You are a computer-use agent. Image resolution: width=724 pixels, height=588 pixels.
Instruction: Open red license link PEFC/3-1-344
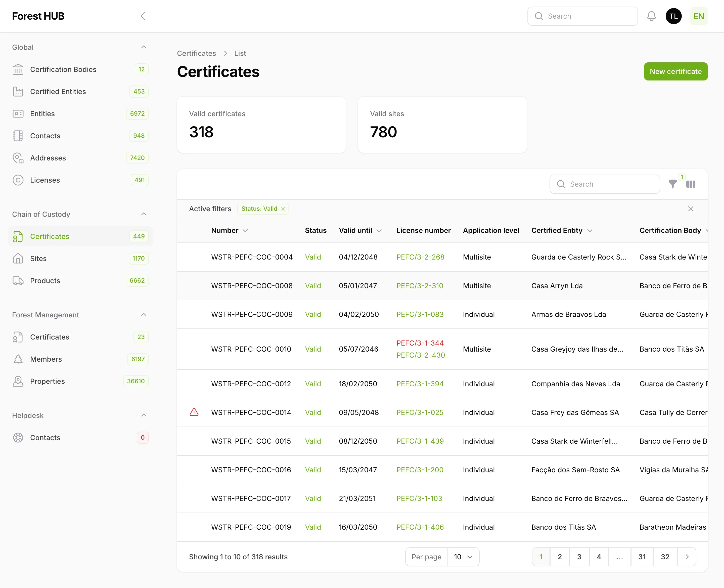[x=420, y=343]
